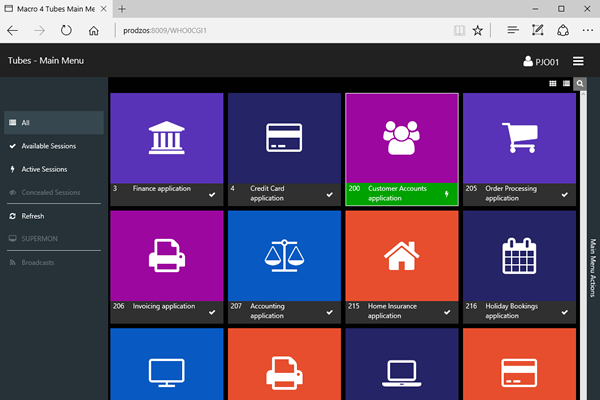Click the Home Insurance application label
The image size is (600, 400).
coord(392,311)
